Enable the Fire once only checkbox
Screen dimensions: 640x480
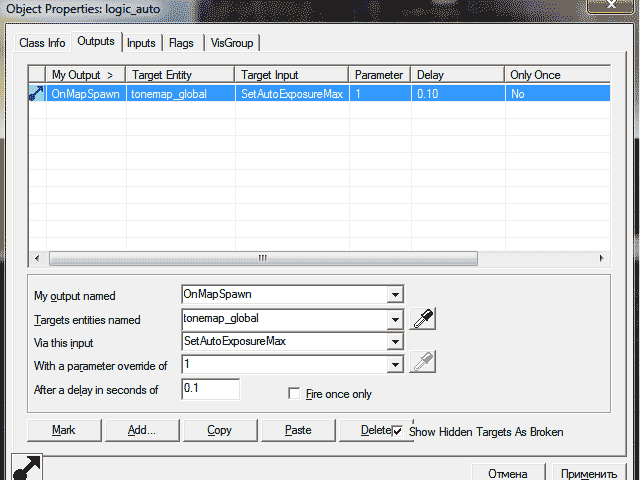coord(294,394)
